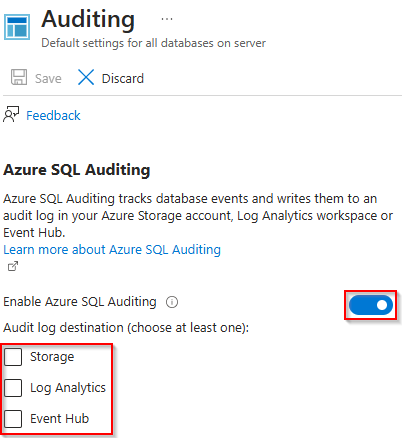Click the Auditing blade icon

click(x=17, y=27)
